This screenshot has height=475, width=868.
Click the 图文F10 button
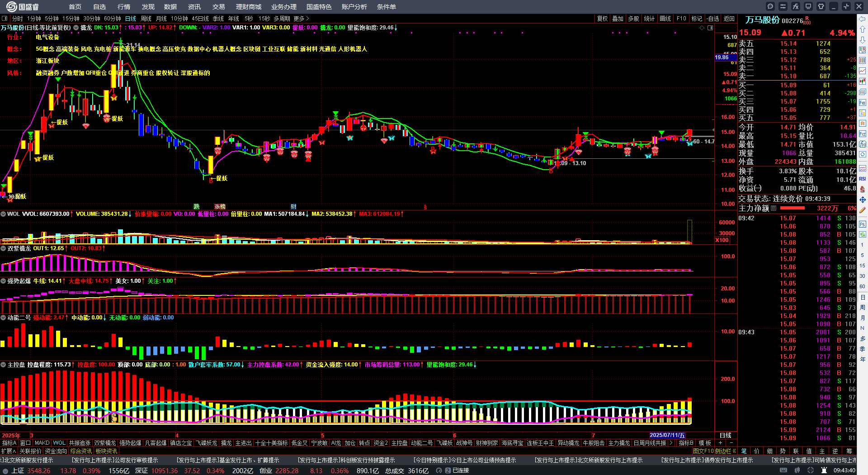tap(703, 451)
